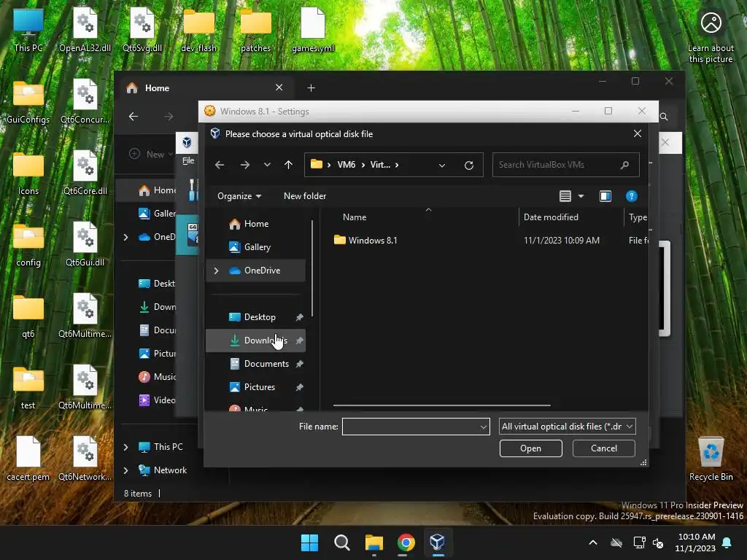Expand Network in File Explorer sidebar
Image resolution: width=747 pixels, height=560 pixels.
pos(125,470)
